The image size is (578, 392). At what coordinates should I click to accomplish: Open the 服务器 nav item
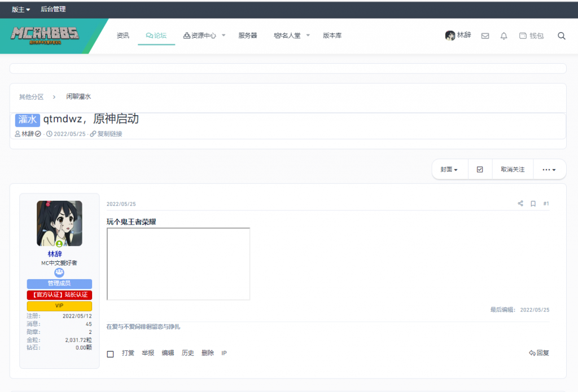[248, 36]
